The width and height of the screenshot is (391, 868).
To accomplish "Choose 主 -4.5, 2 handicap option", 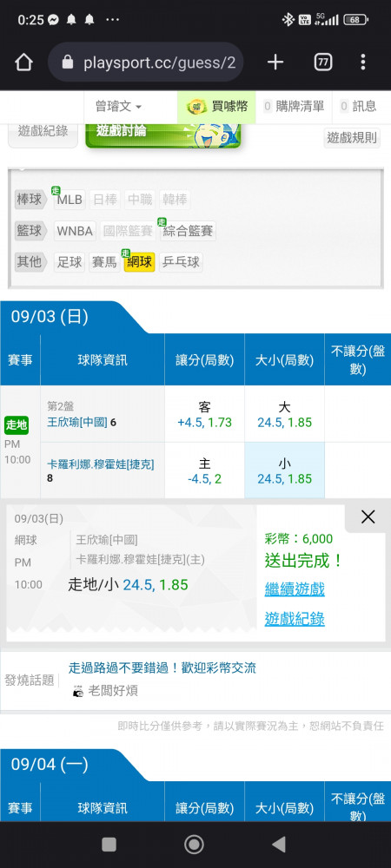I will click(204, 470).
